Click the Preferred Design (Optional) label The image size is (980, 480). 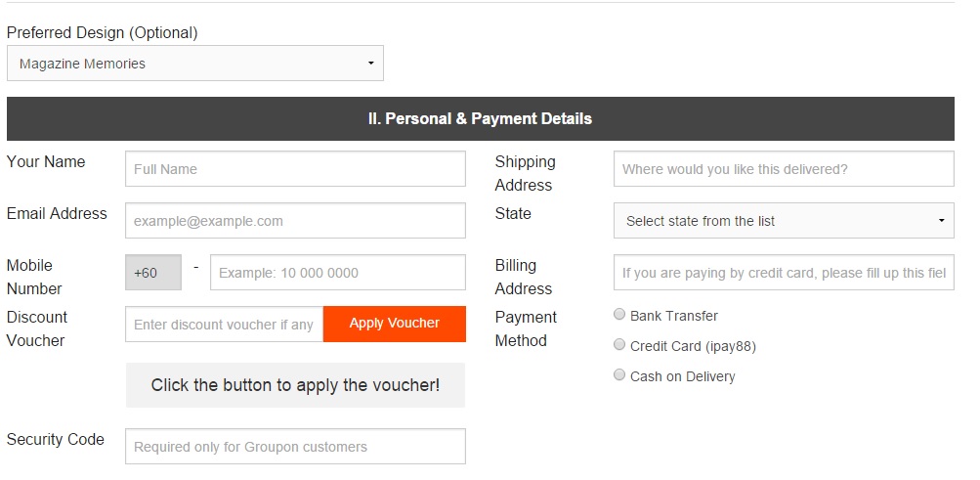(103, 33)
